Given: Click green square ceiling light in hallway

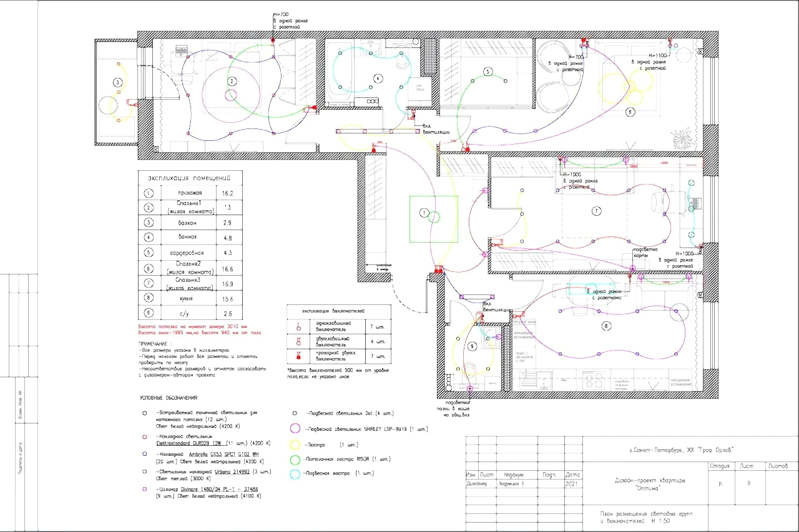Looking at the screenshot, I should coord(433,219).
